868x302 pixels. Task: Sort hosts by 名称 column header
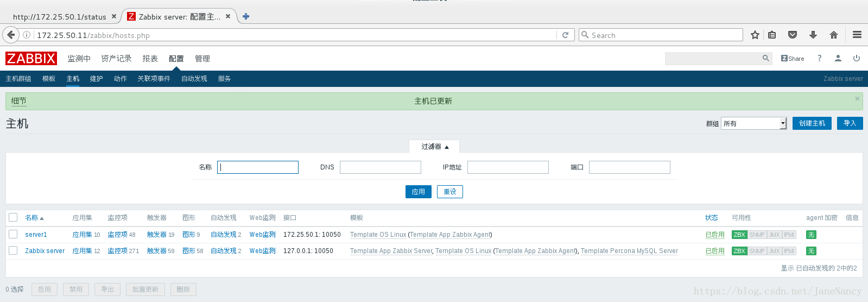pyautogui.click(x=34, y=218)
